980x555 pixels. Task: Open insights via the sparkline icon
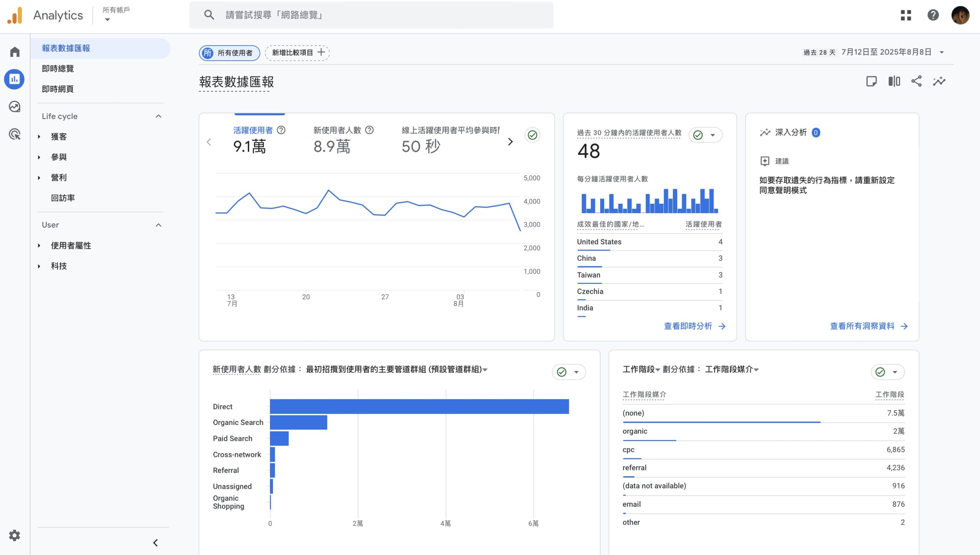point(939,81)
